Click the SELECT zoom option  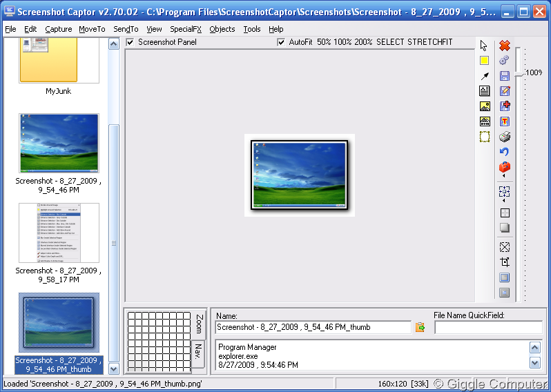click(x=390, y=42)
